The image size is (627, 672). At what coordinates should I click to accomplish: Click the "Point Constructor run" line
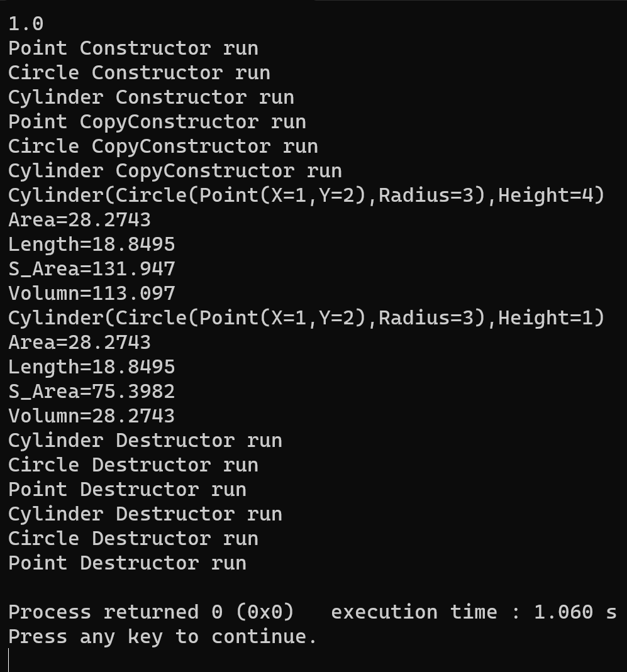click(x=133, y=48)
